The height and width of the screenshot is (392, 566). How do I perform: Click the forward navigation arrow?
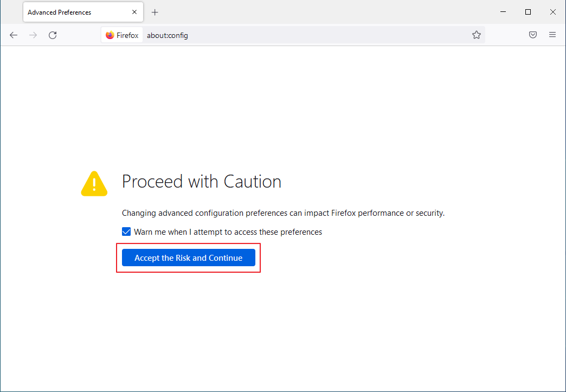33,35
